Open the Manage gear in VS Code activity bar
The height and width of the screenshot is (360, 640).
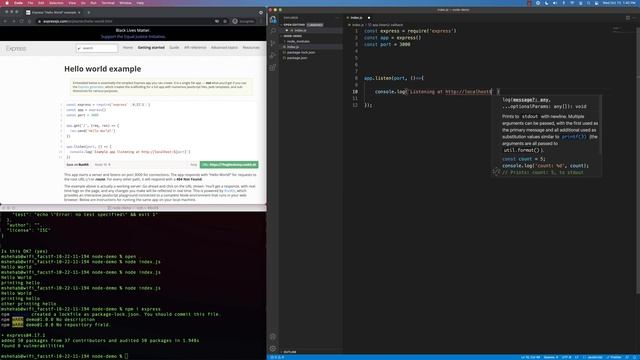[273, 349]
